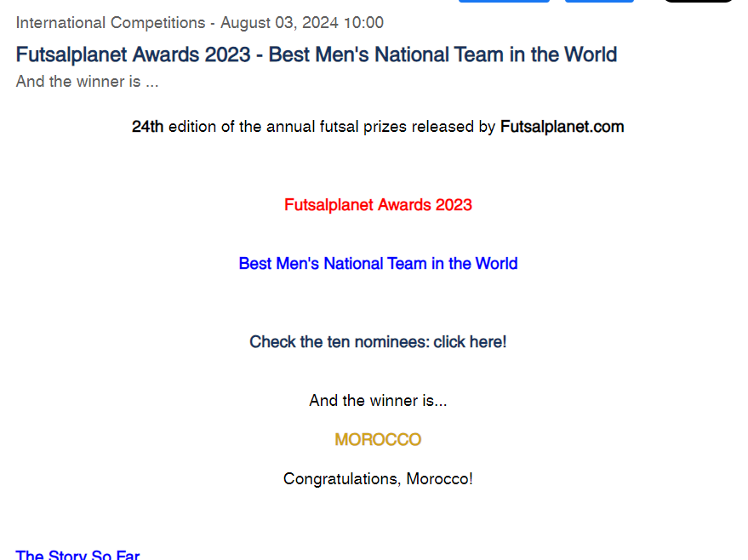The image size is (748, 560).
Task: Click the second blue share button at top
Action: [599, 2]
